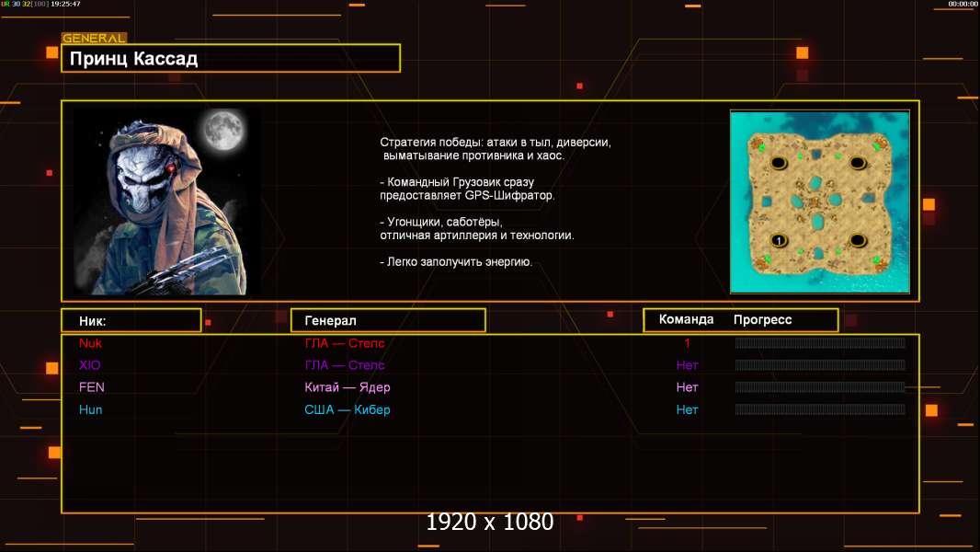Click the 19:25:47 clock readout
The height and width of the screenshot is (552, 980).
click(65, 4)
